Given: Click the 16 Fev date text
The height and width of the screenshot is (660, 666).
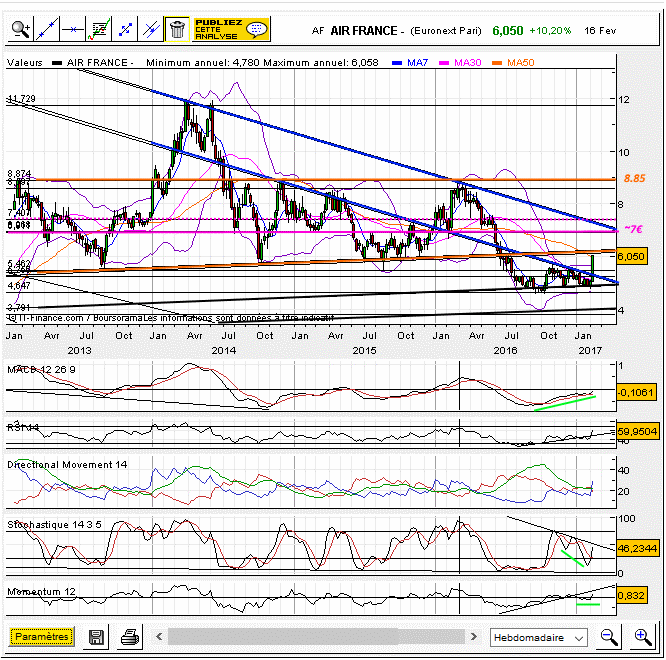Looking at the screenshot, I should pos(600,31).
